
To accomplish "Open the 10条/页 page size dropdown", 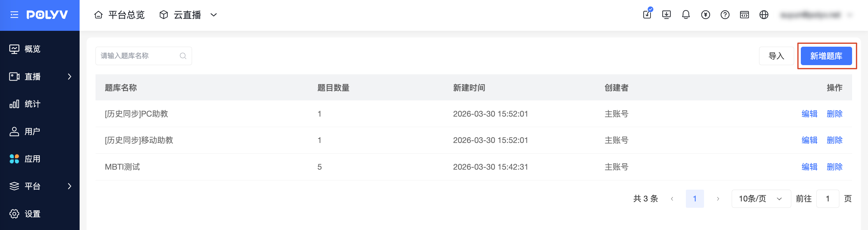I will [761, 199].
